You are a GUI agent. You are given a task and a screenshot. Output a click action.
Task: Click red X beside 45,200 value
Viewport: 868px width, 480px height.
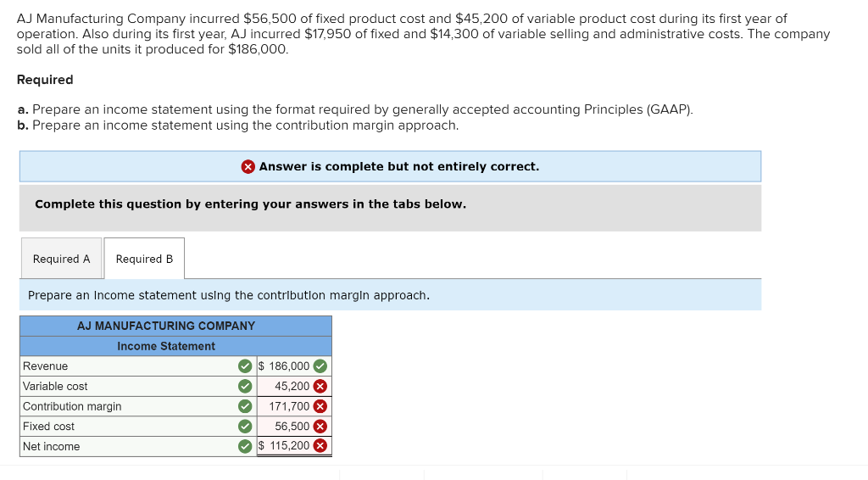pyautogui.click(x=320, y=387)
